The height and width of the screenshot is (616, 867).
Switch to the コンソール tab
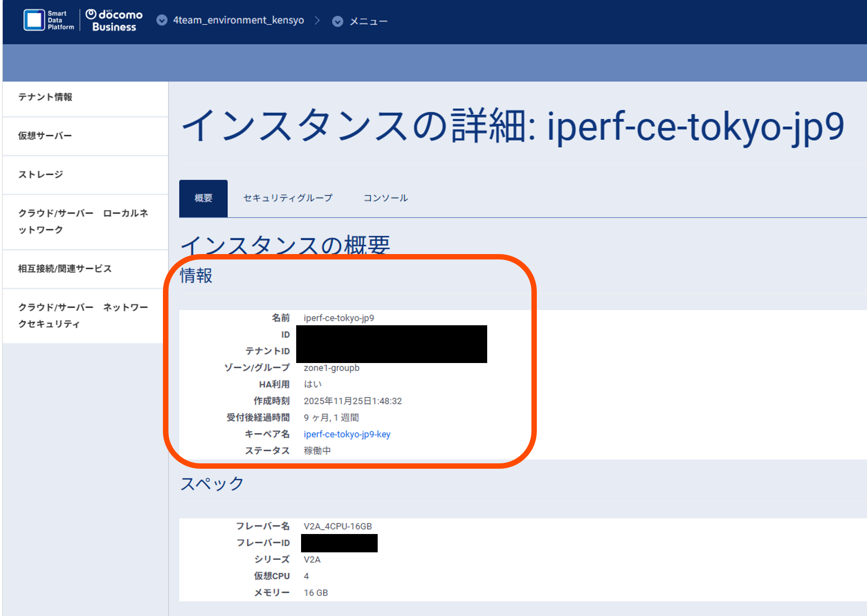pos(386,198)
